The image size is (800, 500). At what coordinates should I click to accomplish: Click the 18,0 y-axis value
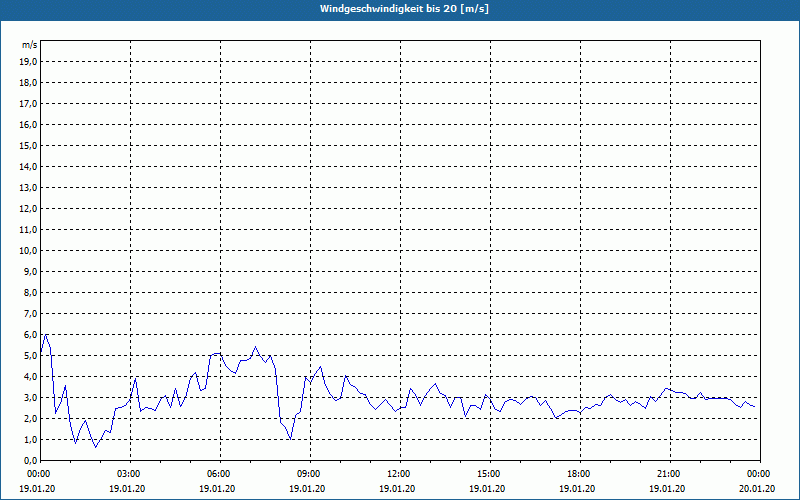[28, 83]
